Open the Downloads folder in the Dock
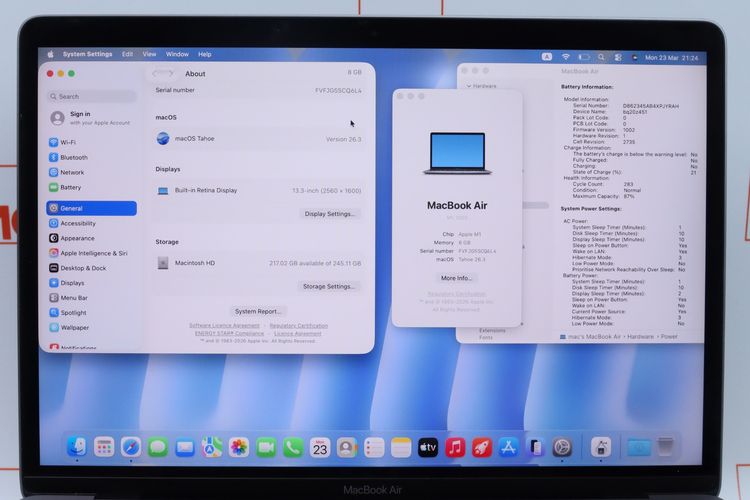This screenshot has height=500, width=750. coord(639,447)
